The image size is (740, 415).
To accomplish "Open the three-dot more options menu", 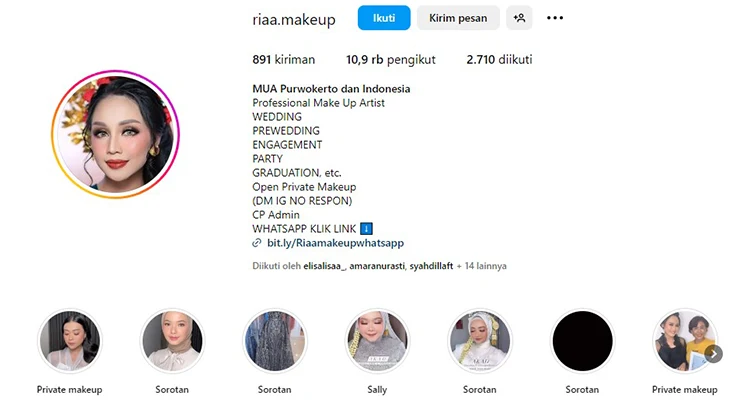I will [x=555, y=18].
